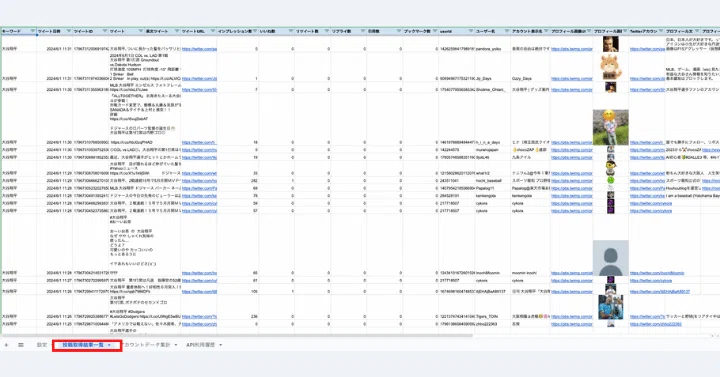Expand filter dropdown for アカウント表示名 column
This screenshot has height=377, width=720.
pyautogui.click(x=546, y=31)
